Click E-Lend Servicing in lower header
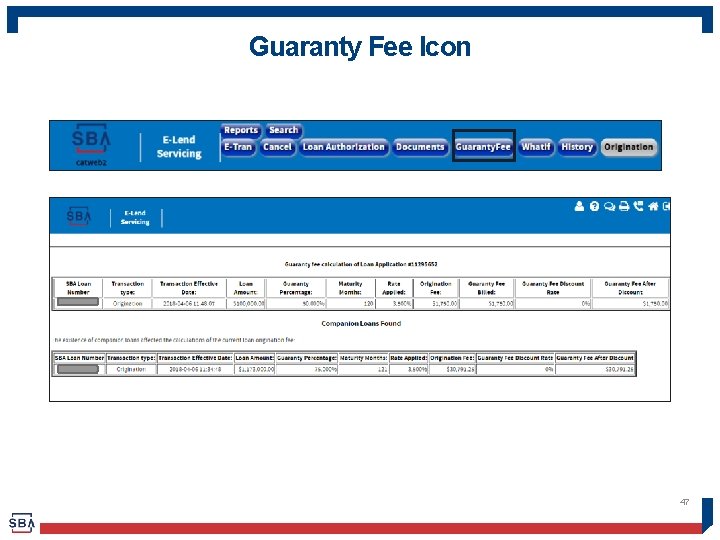 pyautogui.click(x=135, y=217)
